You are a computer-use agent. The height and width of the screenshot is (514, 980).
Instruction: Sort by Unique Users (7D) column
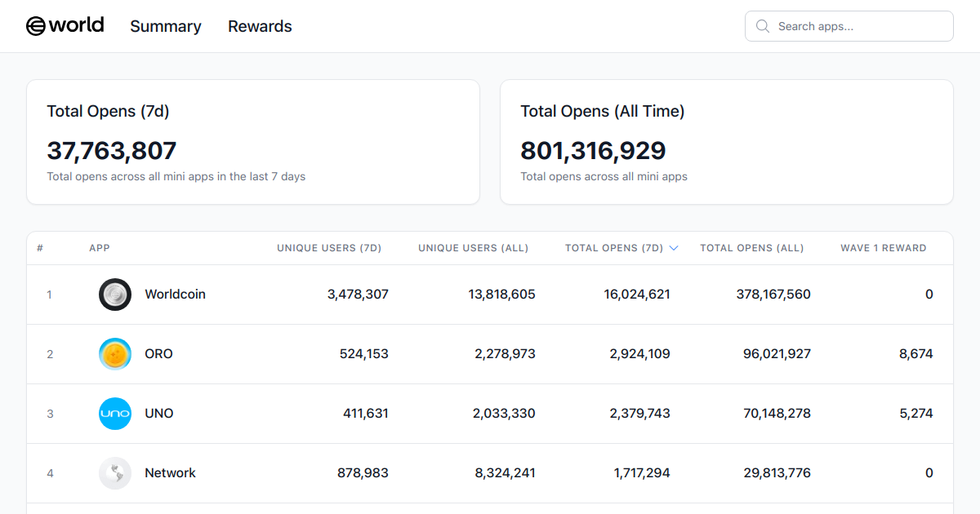[x=329, y=248]
